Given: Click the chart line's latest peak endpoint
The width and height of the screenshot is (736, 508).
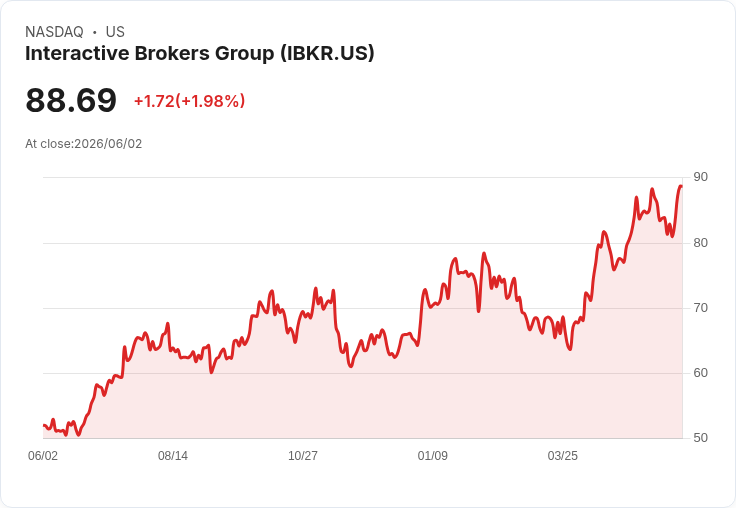Looking at the screenshot, I should 681,186.
